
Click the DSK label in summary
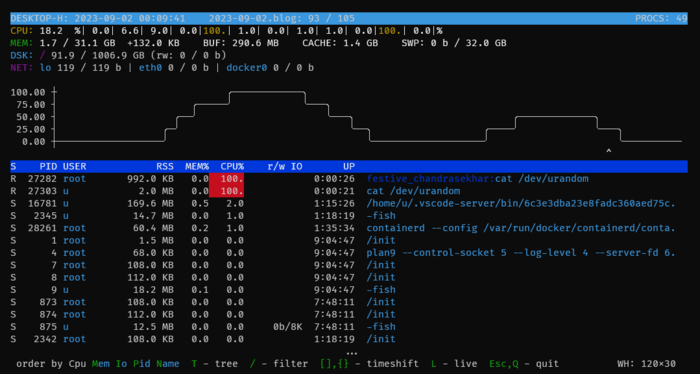click(x=22, y=55)
